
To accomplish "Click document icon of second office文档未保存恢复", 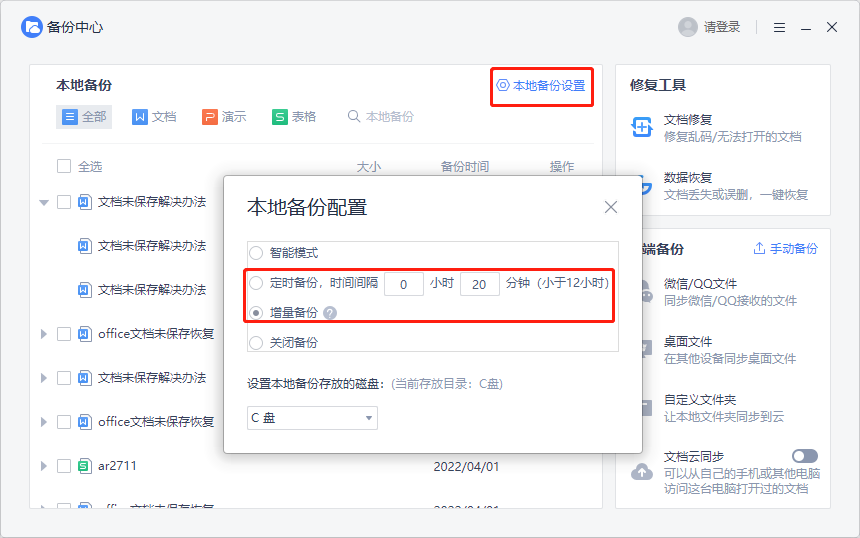I will coord(84,422).
